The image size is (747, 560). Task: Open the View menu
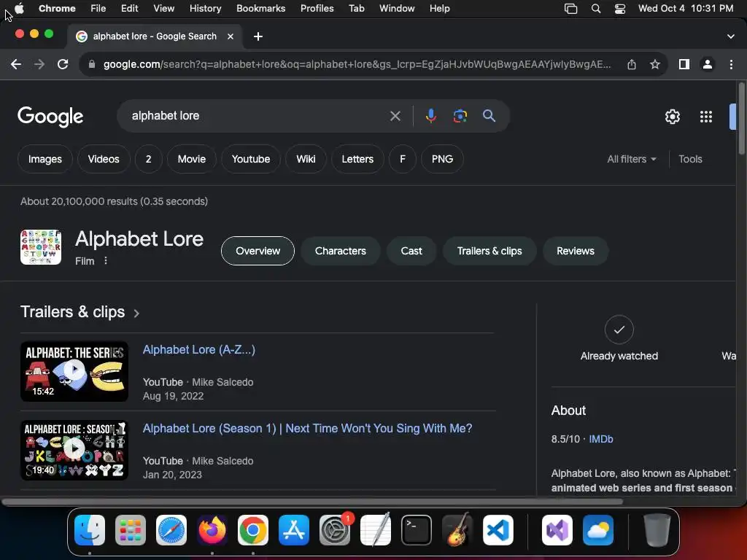164,9
